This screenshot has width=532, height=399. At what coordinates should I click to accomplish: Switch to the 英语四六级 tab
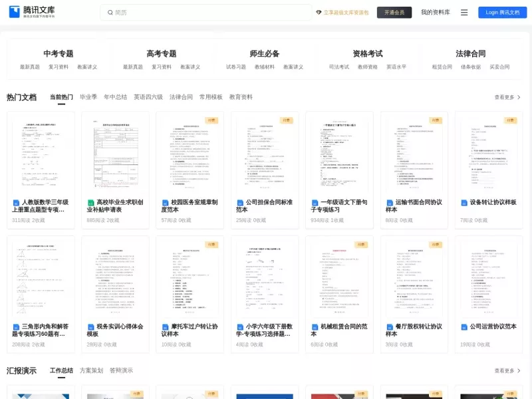pos(148,97)
